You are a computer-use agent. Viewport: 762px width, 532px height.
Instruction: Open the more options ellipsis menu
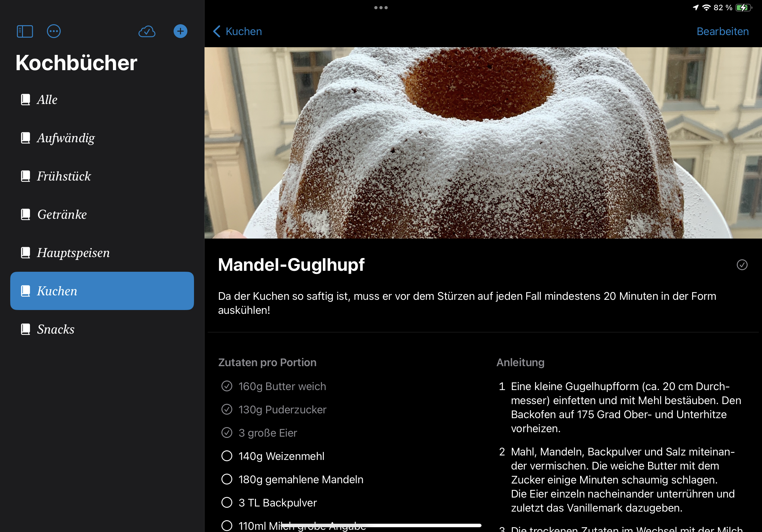point(54,31)
